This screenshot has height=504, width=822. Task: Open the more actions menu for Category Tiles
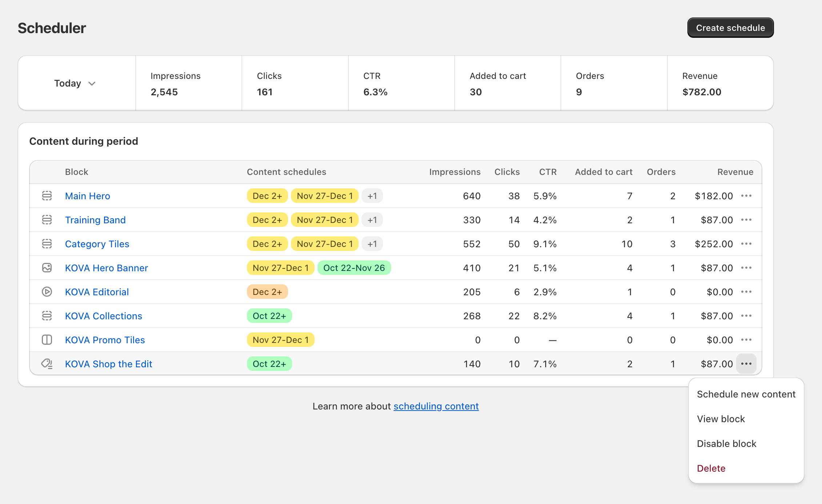point(746,244)
